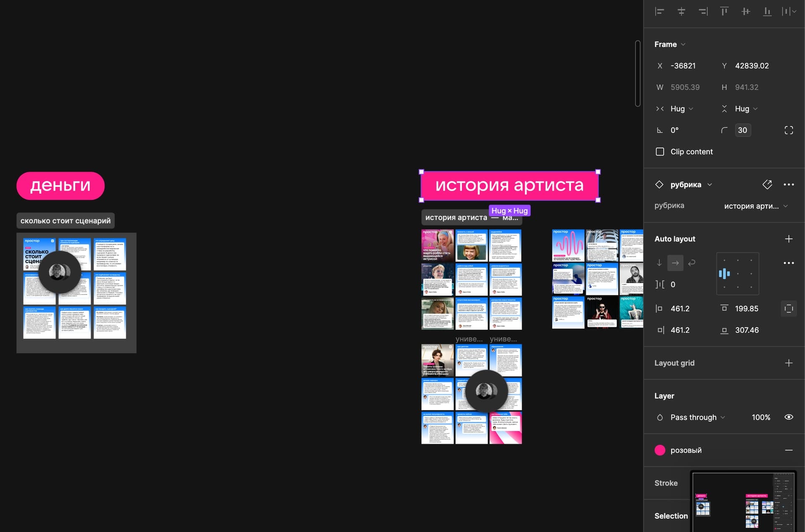Click the auto layout add icon

tap(789, 239)
